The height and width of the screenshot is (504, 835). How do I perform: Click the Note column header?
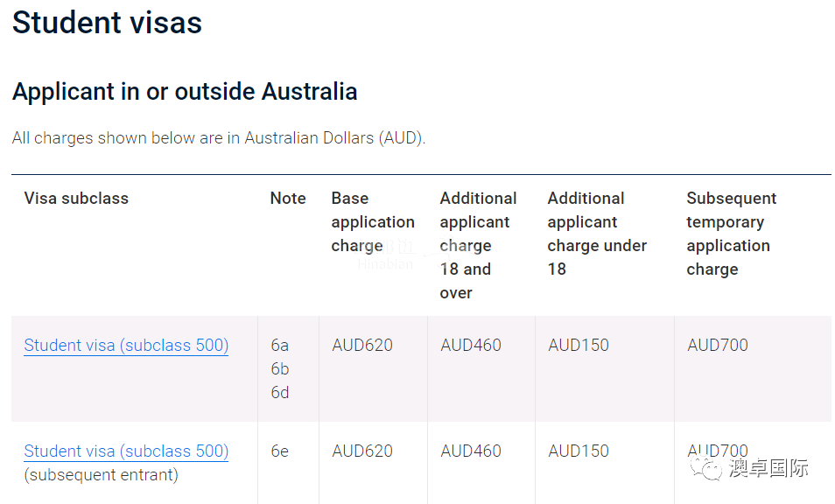point(288,199)
